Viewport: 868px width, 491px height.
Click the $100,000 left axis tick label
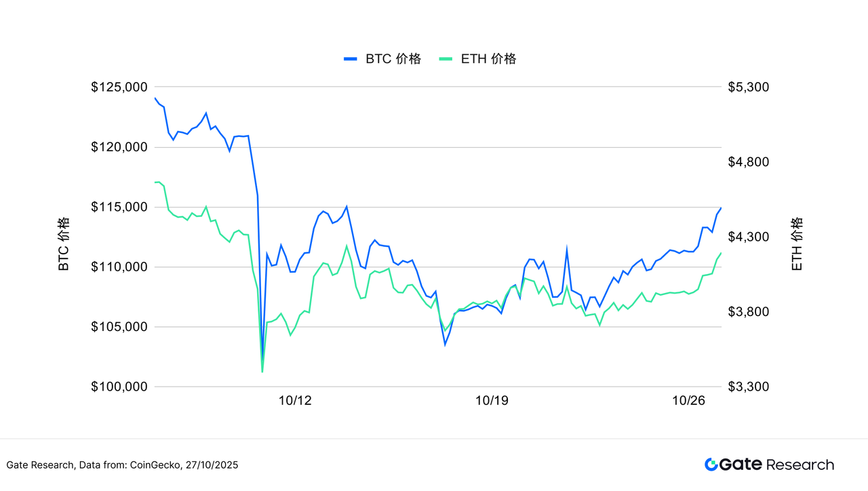tap(120, 387)
